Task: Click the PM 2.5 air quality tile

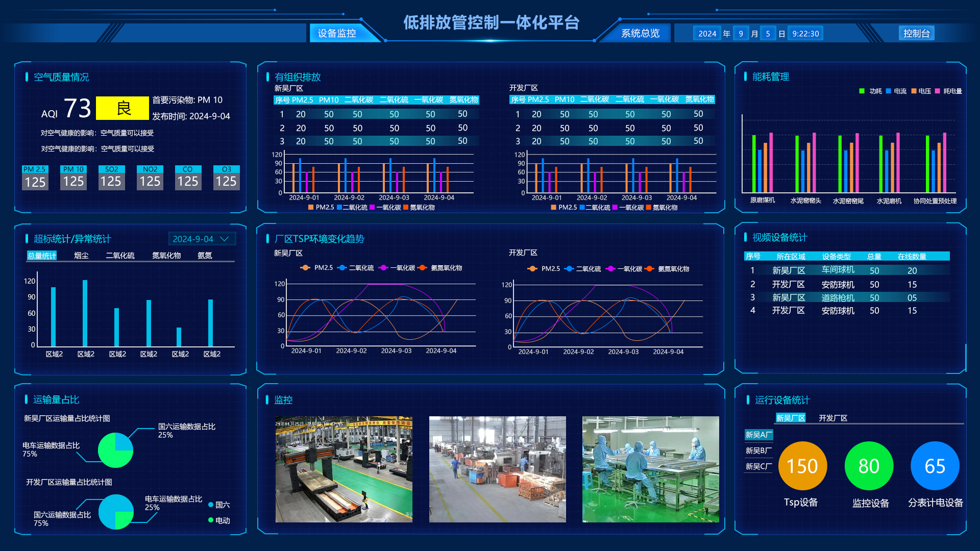Action: coord(35,178)
